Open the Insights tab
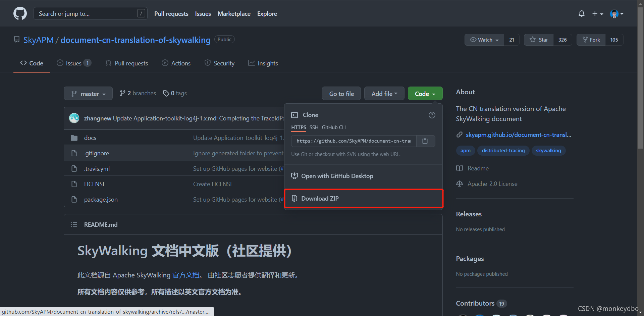 click(x=263, y=63)
